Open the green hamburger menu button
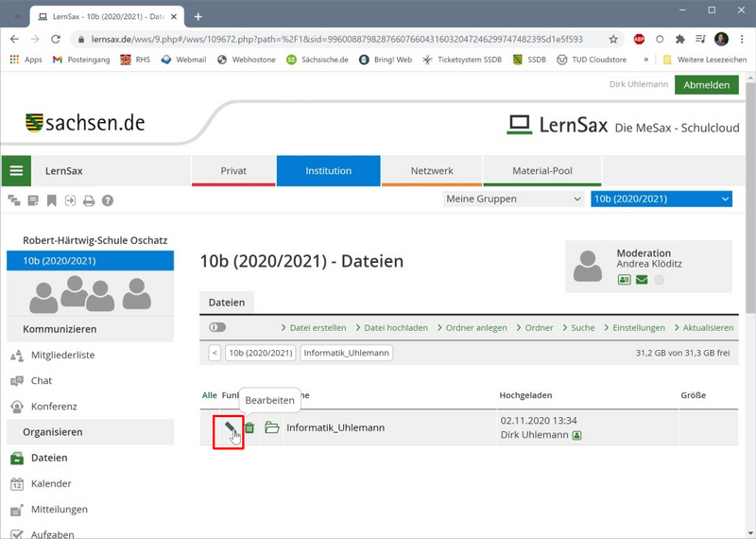Image resolution: width=756 pixels, height=539 pixels. click(x=16, y=171)
